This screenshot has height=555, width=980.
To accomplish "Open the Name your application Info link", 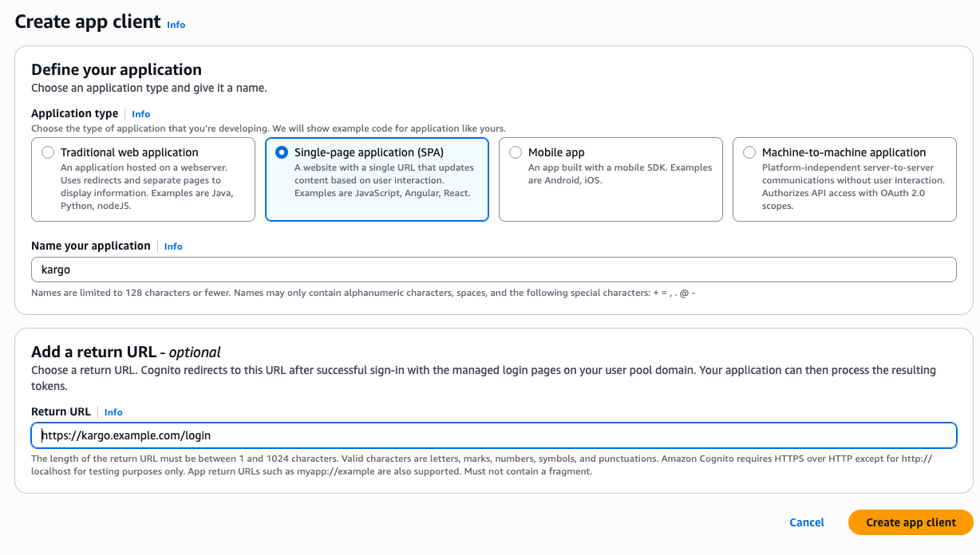I will point(173,246).
